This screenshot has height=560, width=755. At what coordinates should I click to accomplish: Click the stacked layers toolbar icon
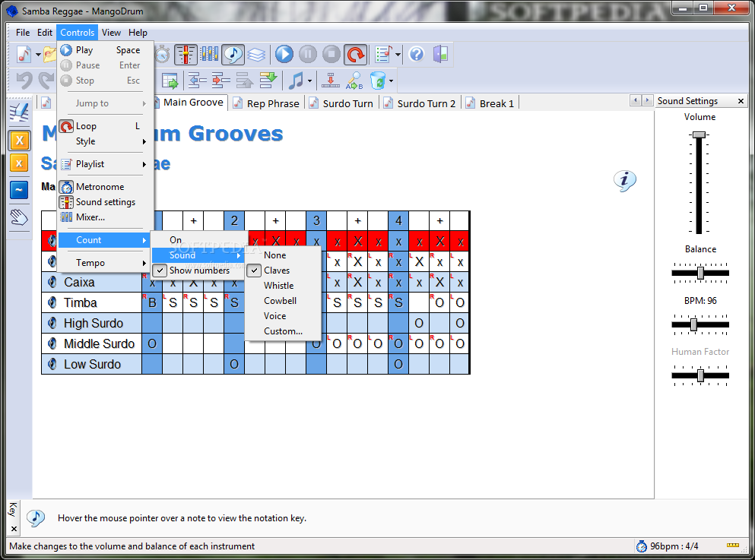[256, 55]
